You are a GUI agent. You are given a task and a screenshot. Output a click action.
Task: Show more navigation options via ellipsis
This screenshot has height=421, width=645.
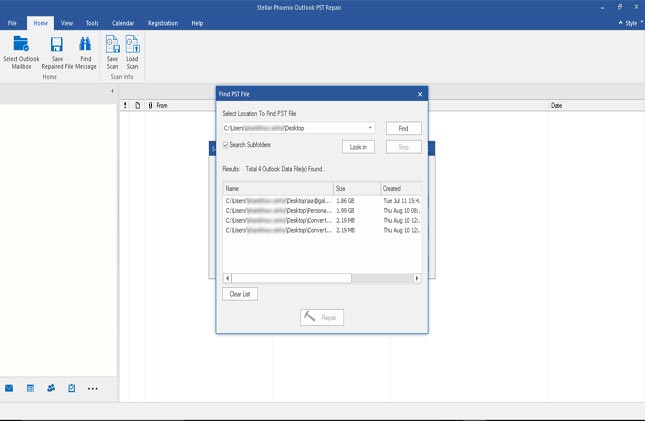click(93, 388)
